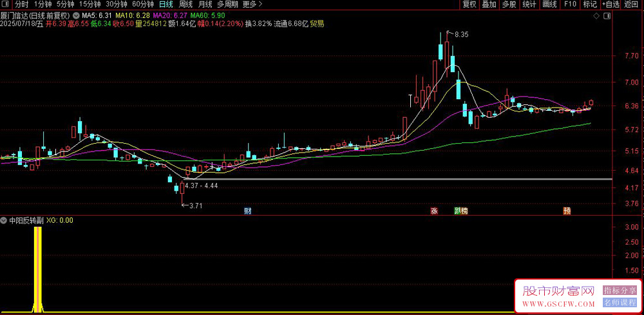Click the 8.35 high price label
Image resolution: width=644 pixels, height=315 pixels.
(462, 35)
